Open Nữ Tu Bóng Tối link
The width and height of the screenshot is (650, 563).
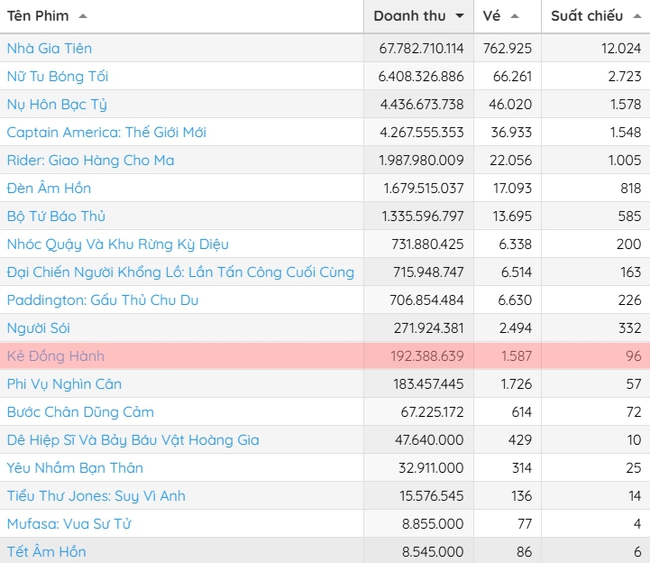[57, 76]
